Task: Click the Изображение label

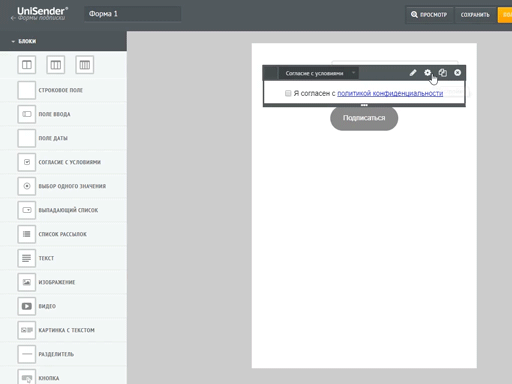Action: pos(57,282)
